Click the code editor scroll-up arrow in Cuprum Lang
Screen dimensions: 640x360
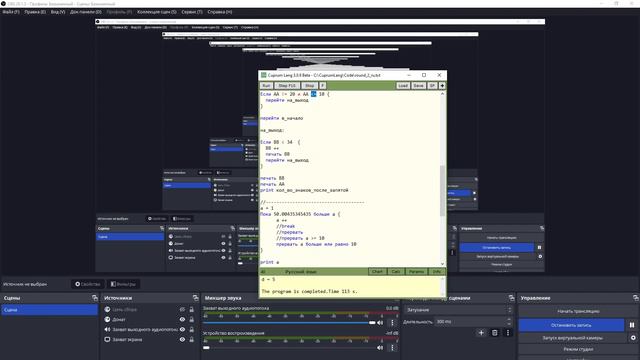[x=442, y=94]
